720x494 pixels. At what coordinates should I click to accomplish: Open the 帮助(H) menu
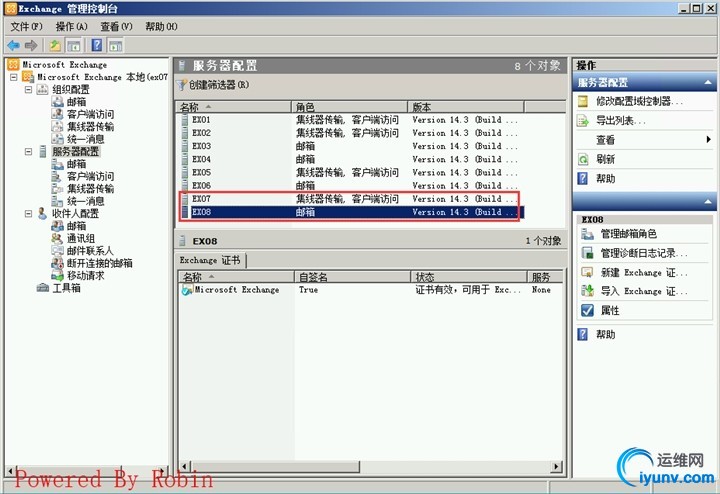point(161,27)
